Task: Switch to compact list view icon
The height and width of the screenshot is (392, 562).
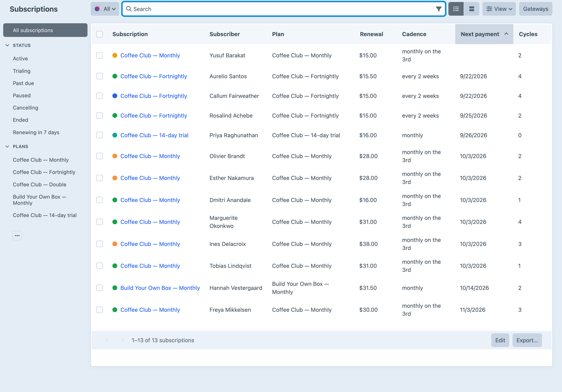Action: coord(456,9)
